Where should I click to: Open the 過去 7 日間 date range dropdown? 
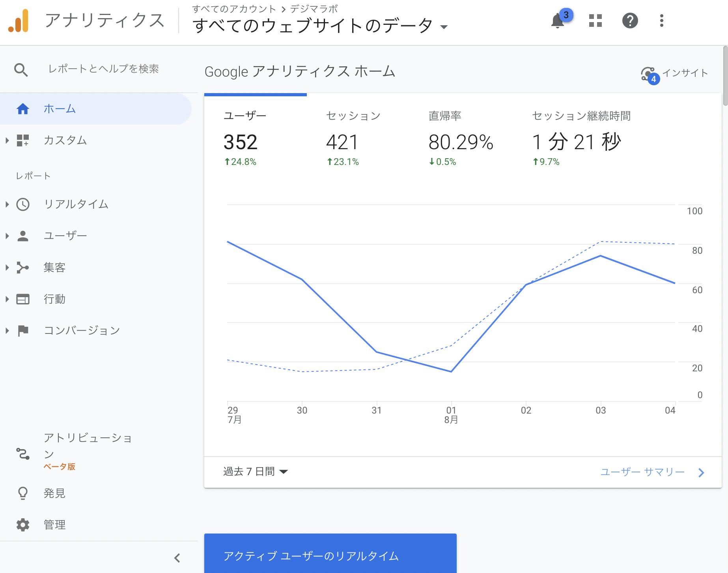[254, 472]
